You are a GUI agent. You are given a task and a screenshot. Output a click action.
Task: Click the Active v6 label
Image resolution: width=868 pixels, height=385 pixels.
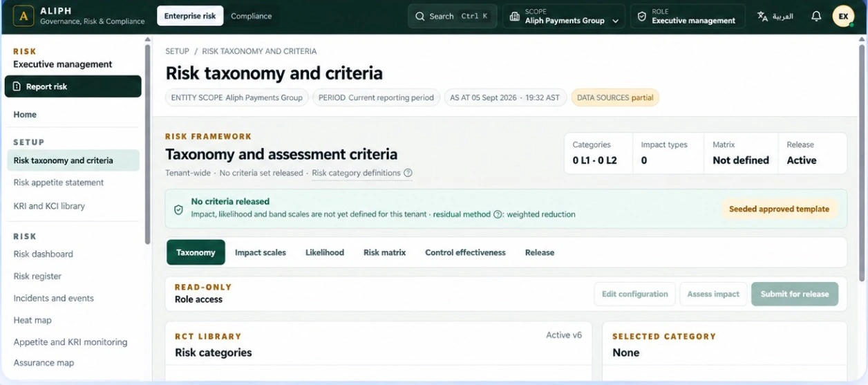click(564, 335)
